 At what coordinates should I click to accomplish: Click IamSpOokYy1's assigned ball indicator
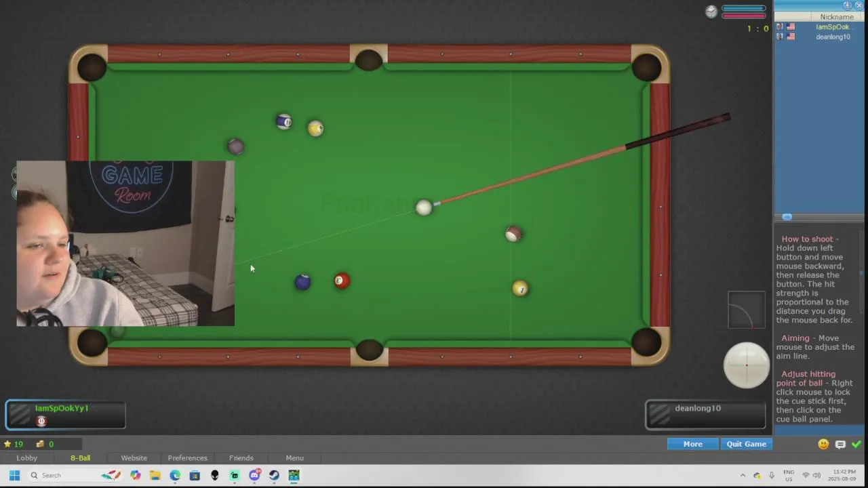(41, 422)
